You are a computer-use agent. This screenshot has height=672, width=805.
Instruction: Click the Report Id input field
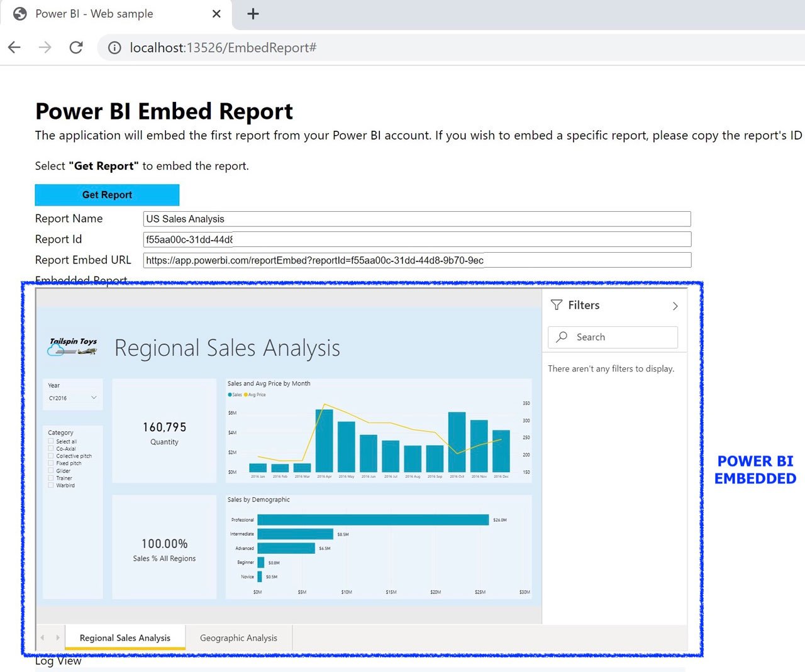tap(417, 240)
